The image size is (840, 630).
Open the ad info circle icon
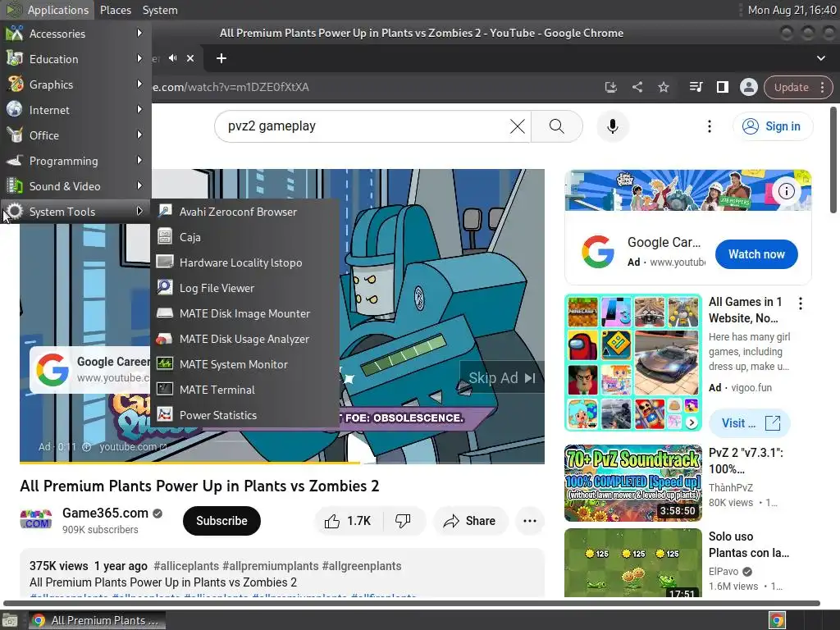click(786, 191)
